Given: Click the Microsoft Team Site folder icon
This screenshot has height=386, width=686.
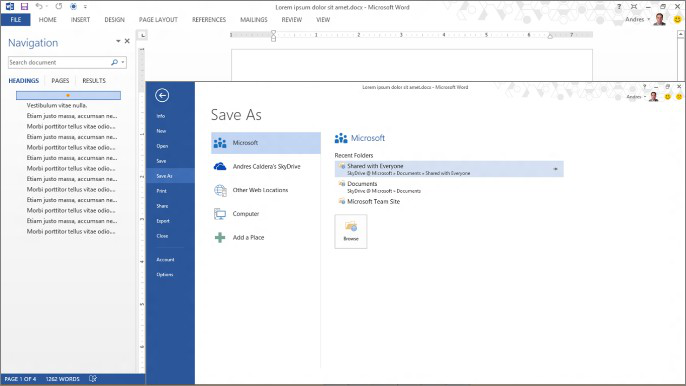Looking at the screenshot, I should [342, 201].
